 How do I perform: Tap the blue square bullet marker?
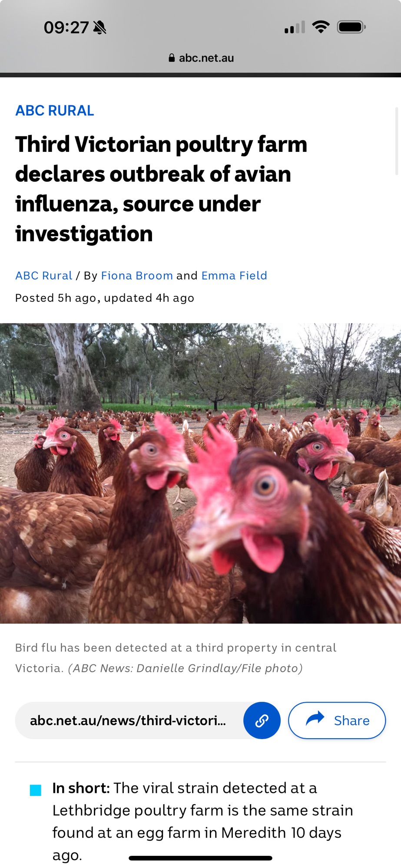coord(36,790)
